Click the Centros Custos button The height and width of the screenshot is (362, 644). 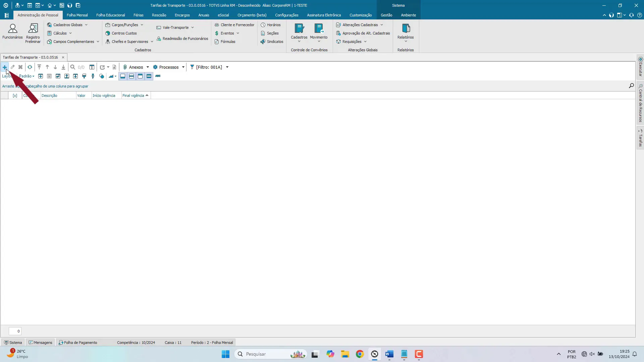pyautogui.click(x=121, y=33)
